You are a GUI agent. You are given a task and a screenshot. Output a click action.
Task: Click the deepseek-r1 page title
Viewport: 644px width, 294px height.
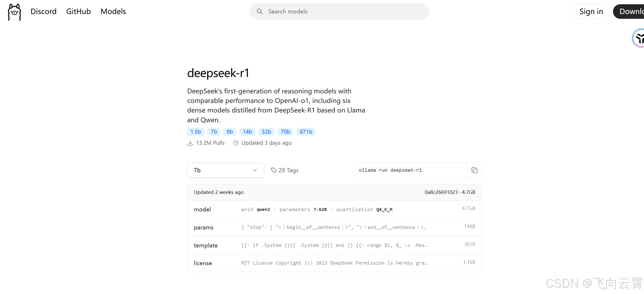(x=218, y=73)
